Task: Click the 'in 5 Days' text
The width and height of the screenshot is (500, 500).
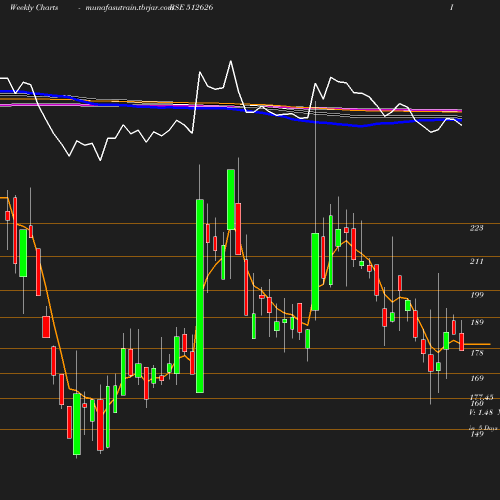Action: click(x=483, y=428)
